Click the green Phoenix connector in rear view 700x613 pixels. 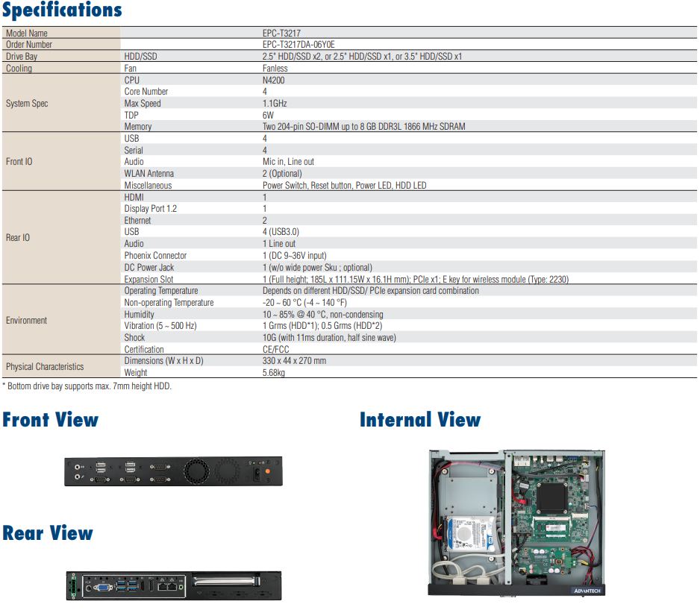[73, 586]
